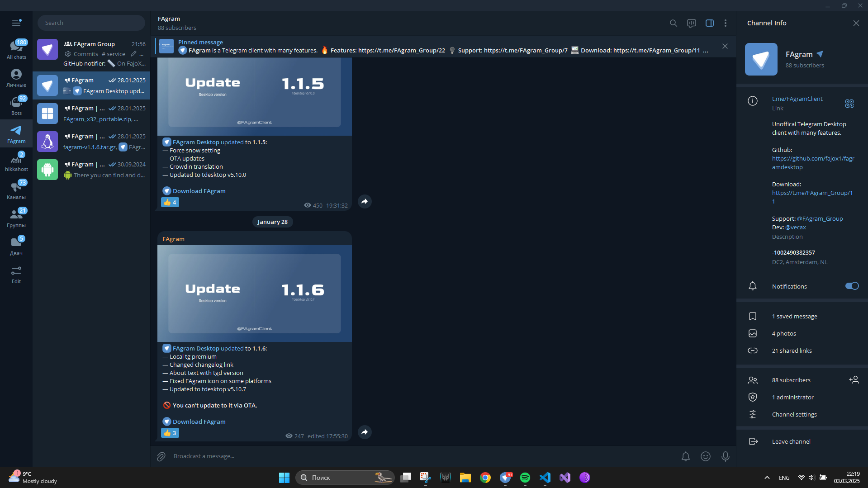Open the Windows Start menu
The height and width of the screenshot is (488, 868).
coord(284,478)
